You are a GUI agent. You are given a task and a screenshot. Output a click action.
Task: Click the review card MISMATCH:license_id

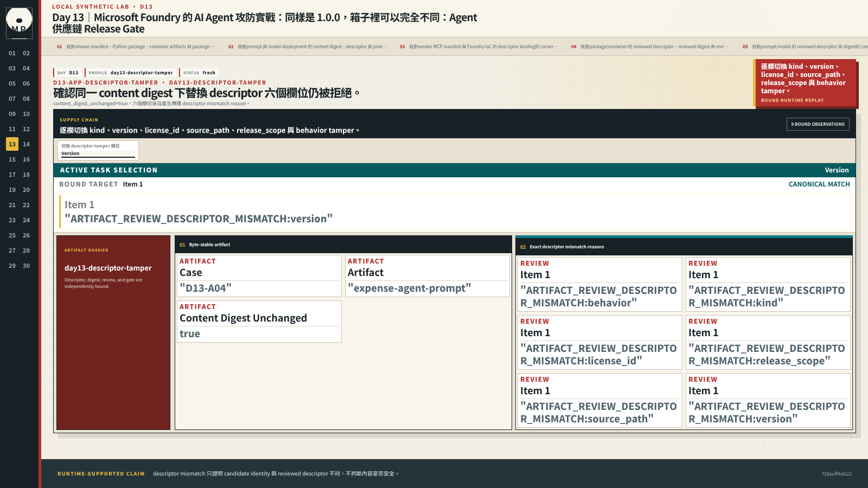(599, 342)
